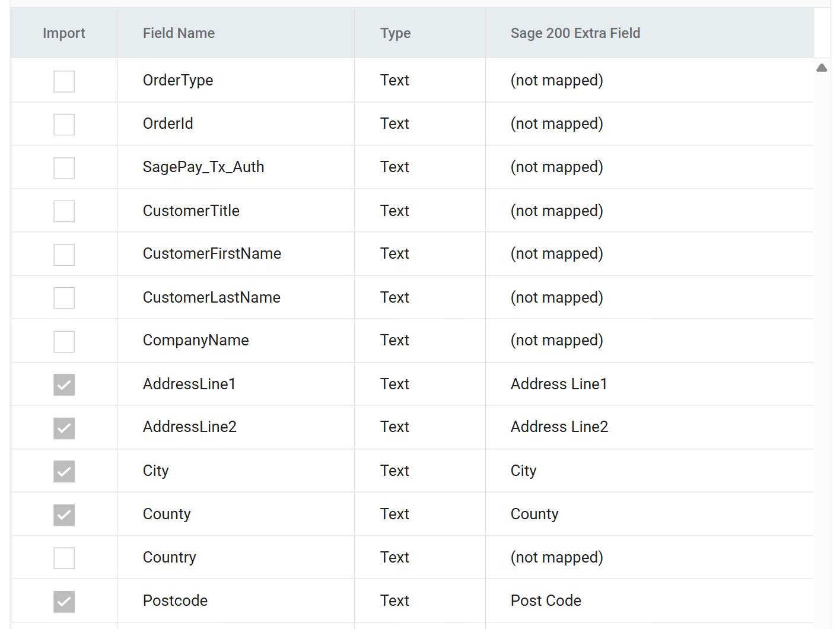
Task: Tick the CustomerTitle import checkbox
Action: click(64, 211)
